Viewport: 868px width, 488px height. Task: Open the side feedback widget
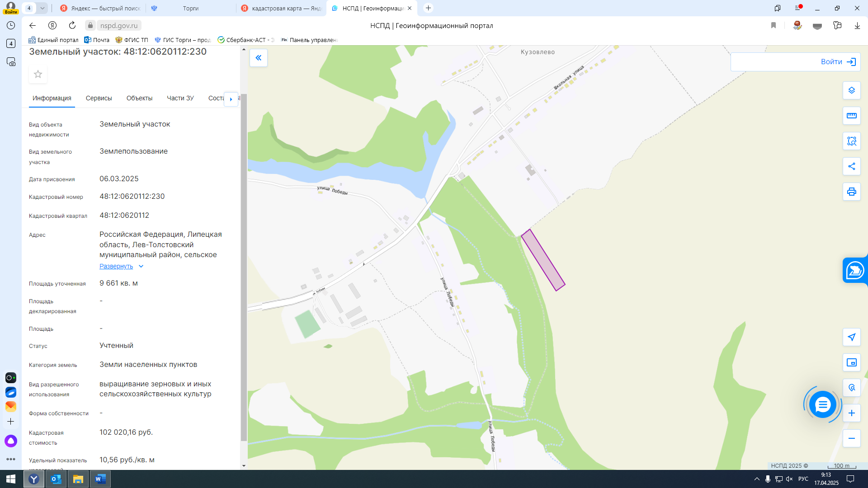click(855, 270)
